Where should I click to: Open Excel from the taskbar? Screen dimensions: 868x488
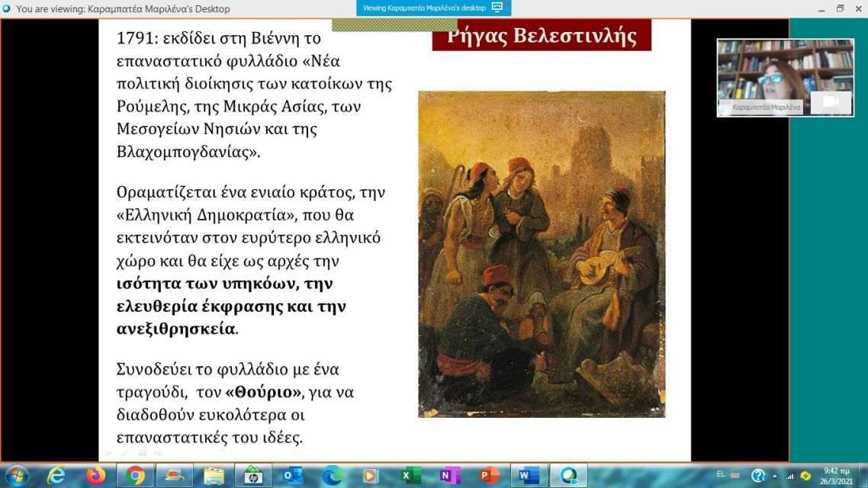[410, 476]
